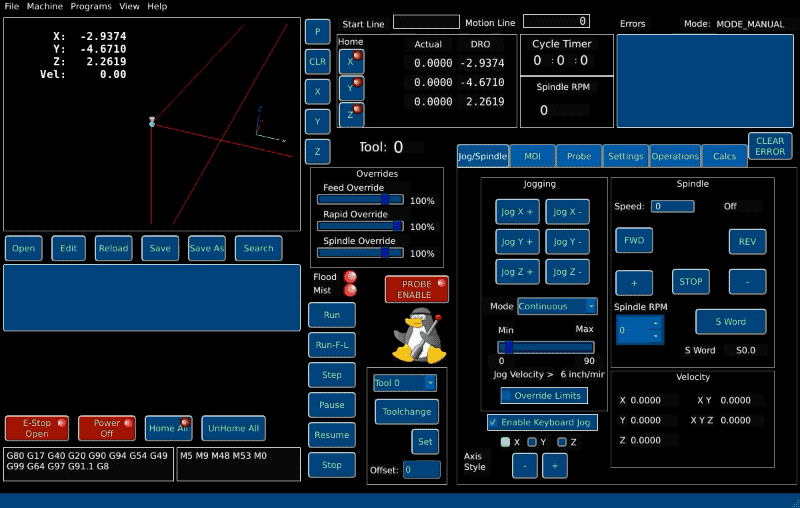The width and height of the screenshot is (800, 508).
Task: Click the tool Offset input field
Action: pyautogui.click(x=421, y=470)
